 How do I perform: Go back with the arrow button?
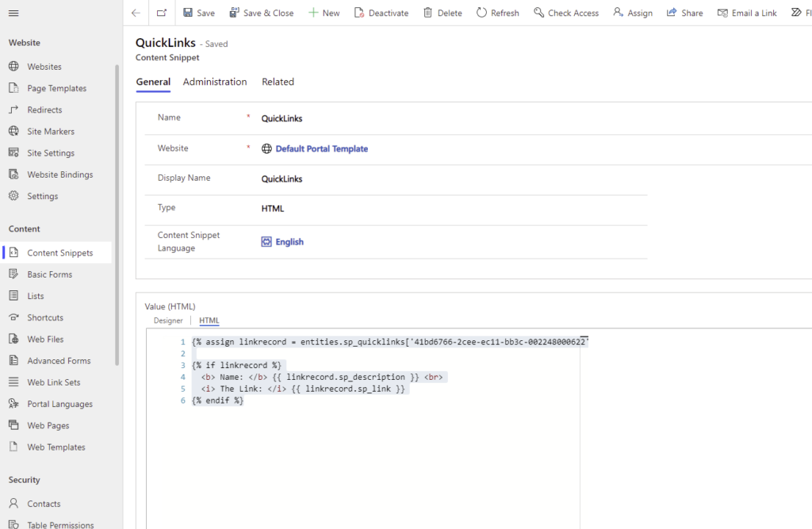pyautogui.click(x=136, y=13)
